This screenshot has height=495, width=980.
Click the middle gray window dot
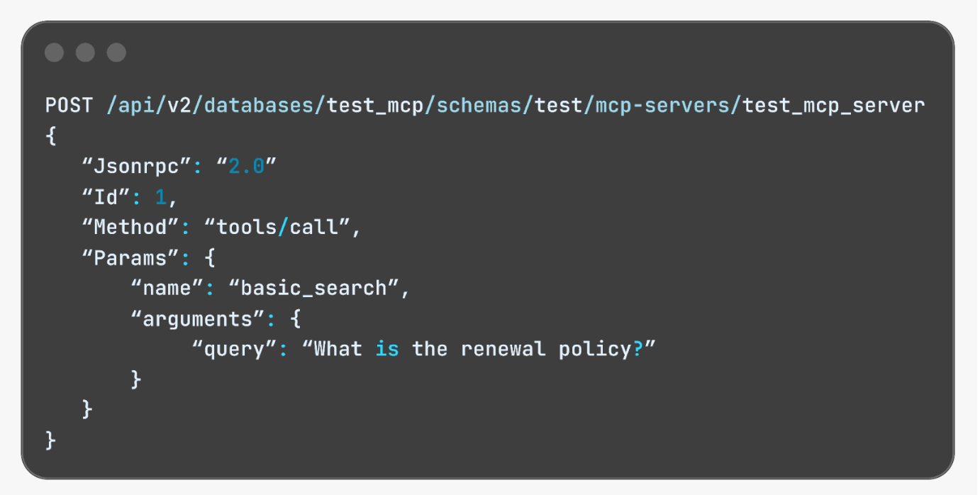point(85,52)
